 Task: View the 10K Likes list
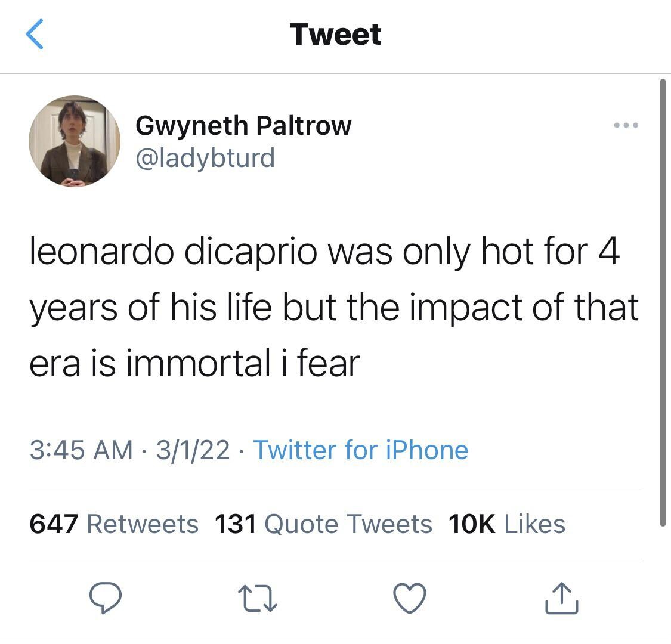(x=506, y=524)
